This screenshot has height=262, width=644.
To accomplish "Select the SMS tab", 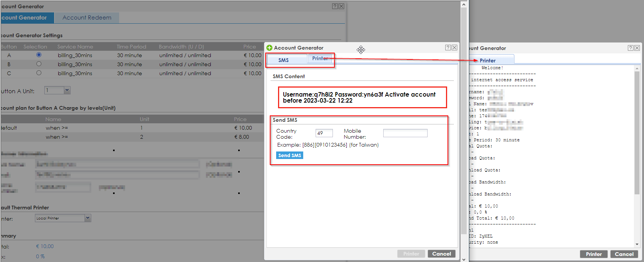I will coord(284,60).
